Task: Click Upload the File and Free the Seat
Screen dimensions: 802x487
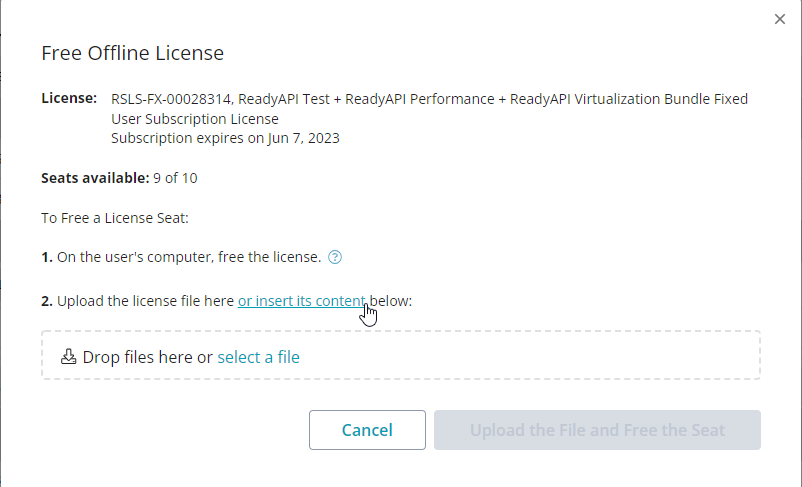Action: 597,430
